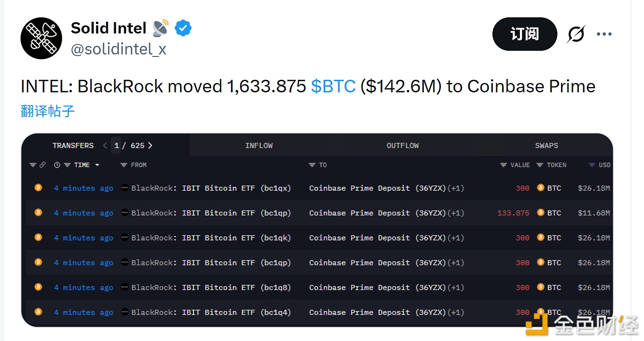644x341 pixels.
Task: Click the link icon in the table header
Action: click(43, 165)
